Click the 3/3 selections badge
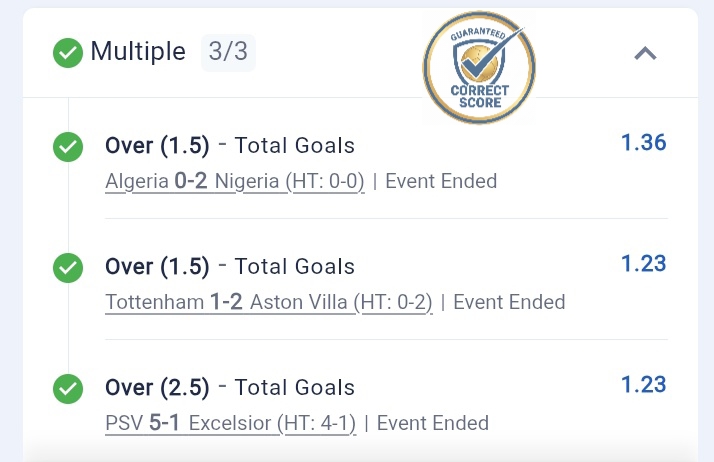 tap(228, 52)
